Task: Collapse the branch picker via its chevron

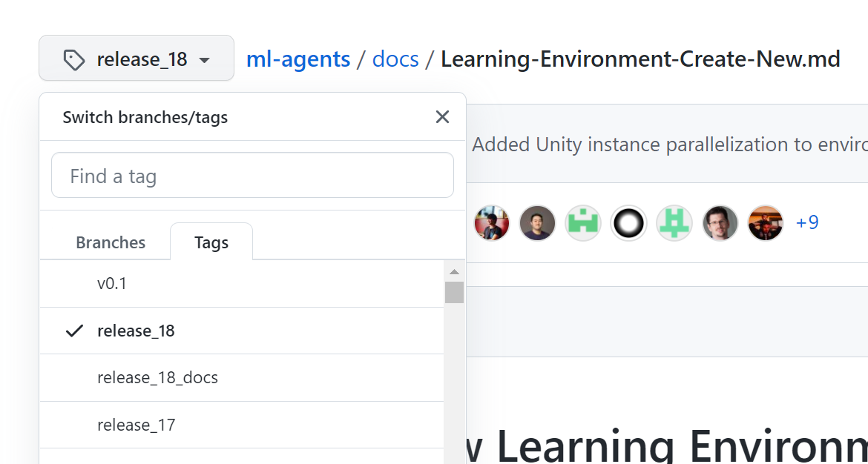Action: 204,59
